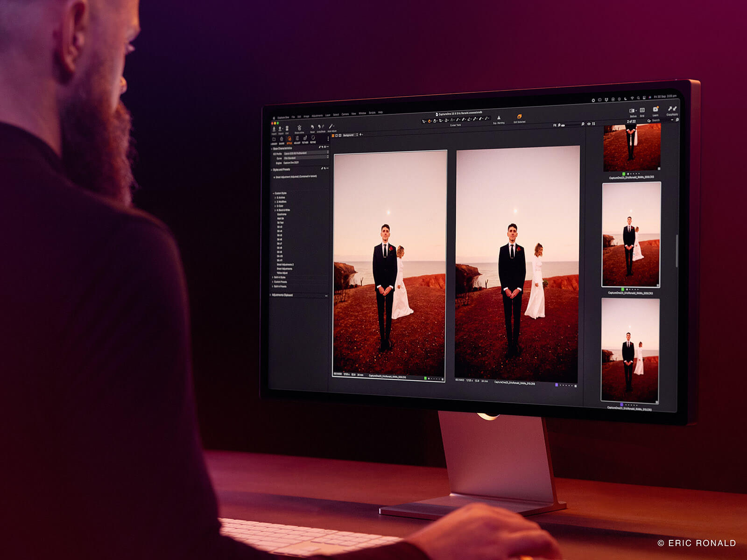This screenshot has height=560, width=747.
Task: Select the bottom thumbnail in the browser
Action: [x=630, y=350]
